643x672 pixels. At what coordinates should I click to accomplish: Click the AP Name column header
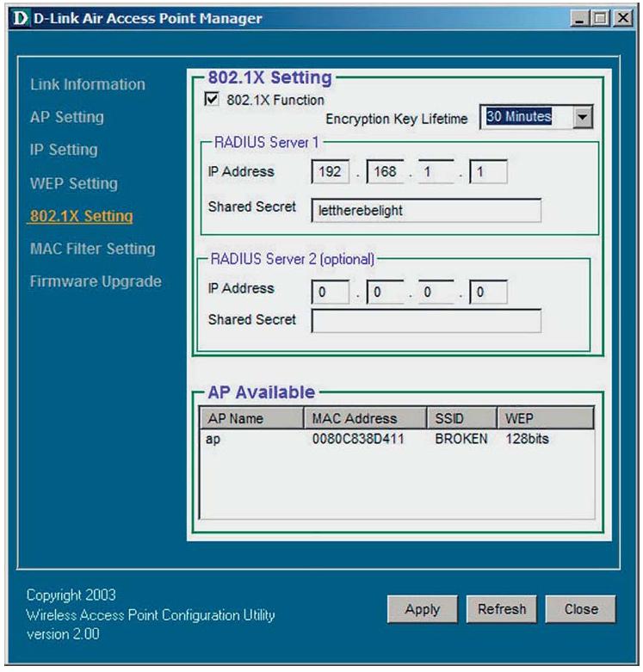(251, 418)
